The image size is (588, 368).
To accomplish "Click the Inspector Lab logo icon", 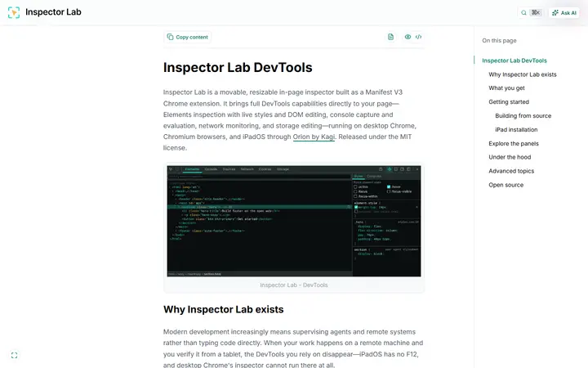I will 14,12.
